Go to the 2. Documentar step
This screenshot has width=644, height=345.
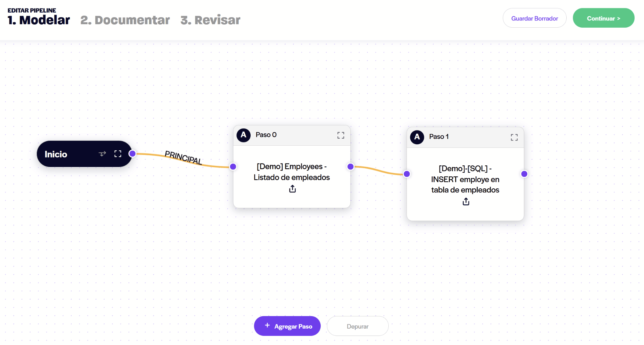(125, 20)
